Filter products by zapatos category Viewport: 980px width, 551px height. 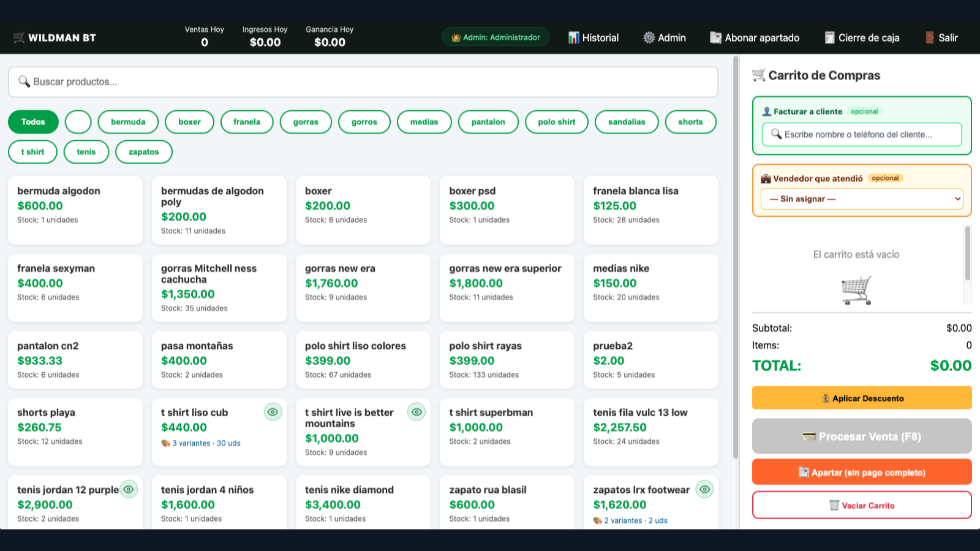click(x=144, y=152)
